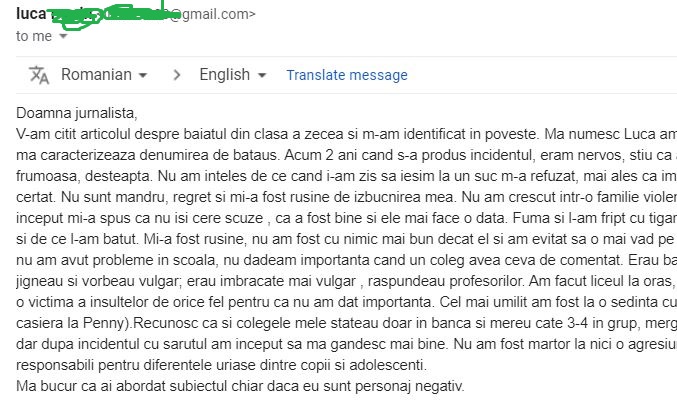Click the arrow between Romanian and English
The height and width of the screenshot is (415, 677).
[176, 75]
